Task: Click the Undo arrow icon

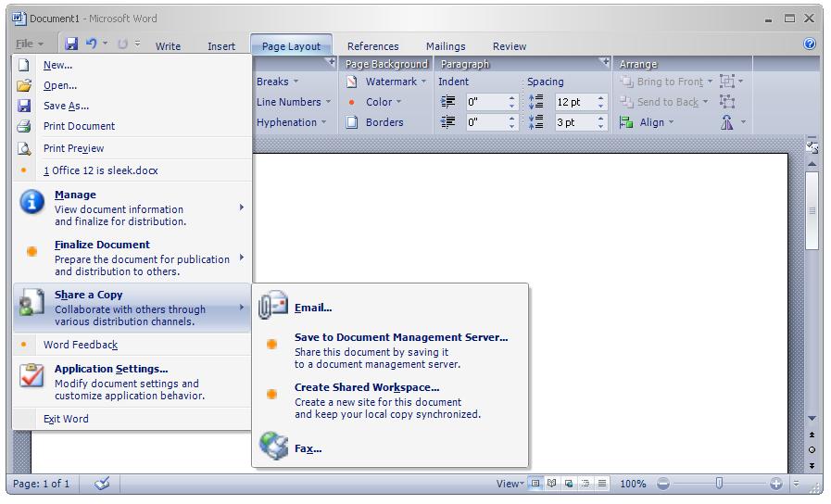Action: (x=92, y=44)
